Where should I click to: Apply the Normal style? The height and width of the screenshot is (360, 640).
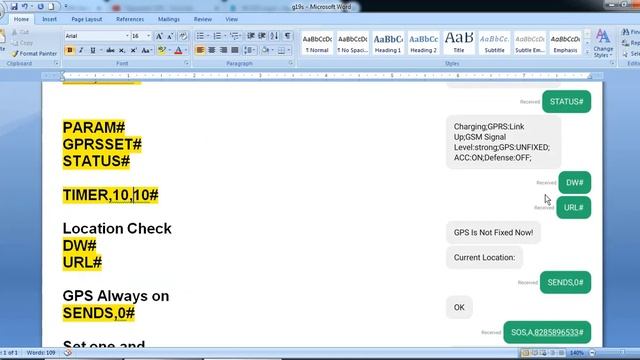pyautogui.click(x=317, y=43)
